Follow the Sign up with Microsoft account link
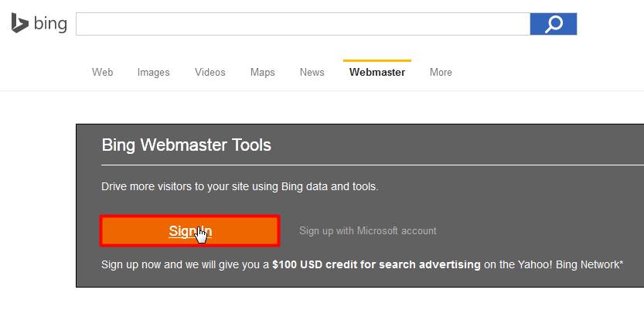 click(x=367, y=230)
